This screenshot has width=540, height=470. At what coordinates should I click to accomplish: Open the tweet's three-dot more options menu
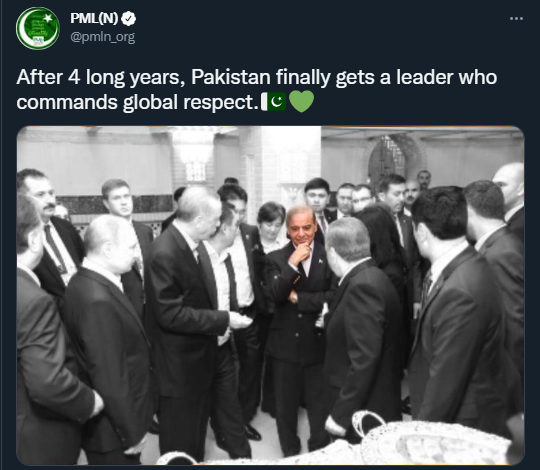[x=516, y=19]
